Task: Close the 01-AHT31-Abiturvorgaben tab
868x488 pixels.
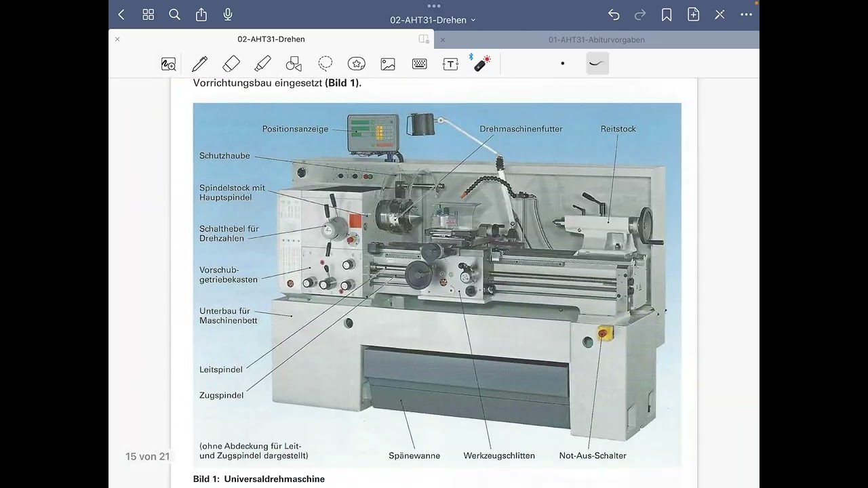Action: tap(443, 39)
